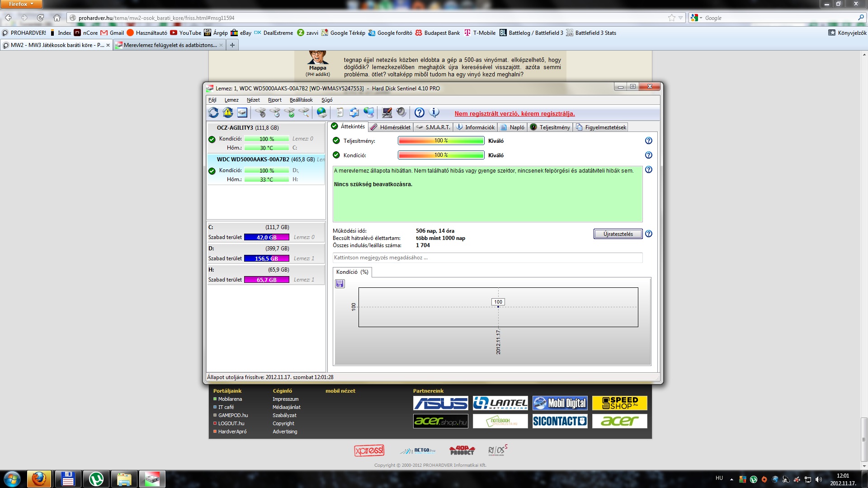Open the Nézet menu
This screenshot has height=488, width=868.
click(253, 100)
